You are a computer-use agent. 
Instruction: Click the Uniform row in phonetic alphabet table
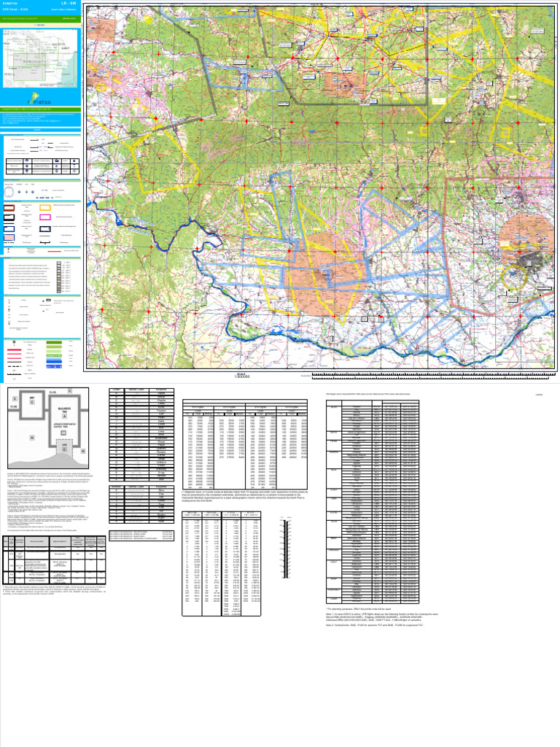click(x=141, y=462)
